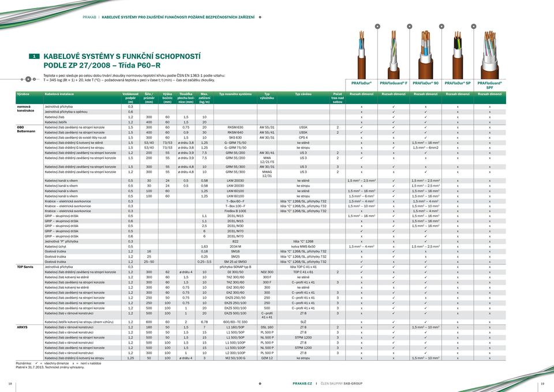Click the 'SM 25 až SM50' cell
The height and width of the screenshot is (392, 554).
(x=235, y=262)
